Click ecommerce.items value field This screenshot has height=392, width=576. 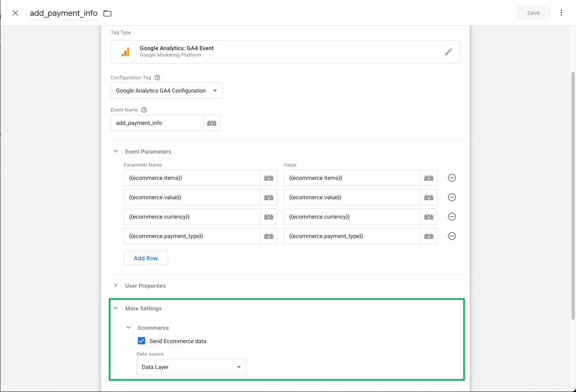[352, 178]
